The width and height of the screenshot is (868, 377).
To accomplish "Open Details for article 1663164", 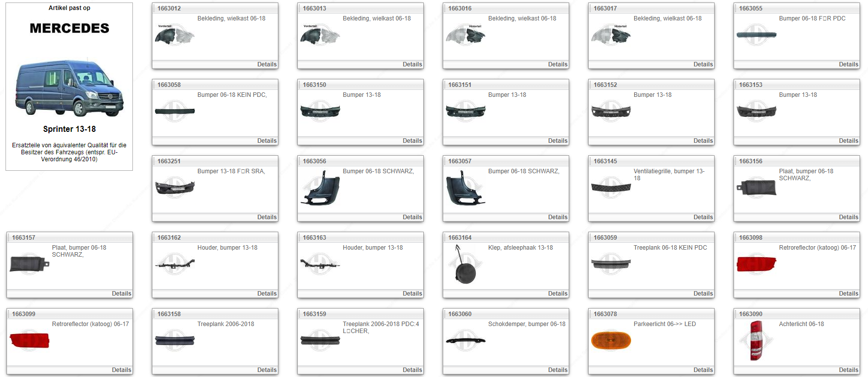I will (x=557, y=294).
